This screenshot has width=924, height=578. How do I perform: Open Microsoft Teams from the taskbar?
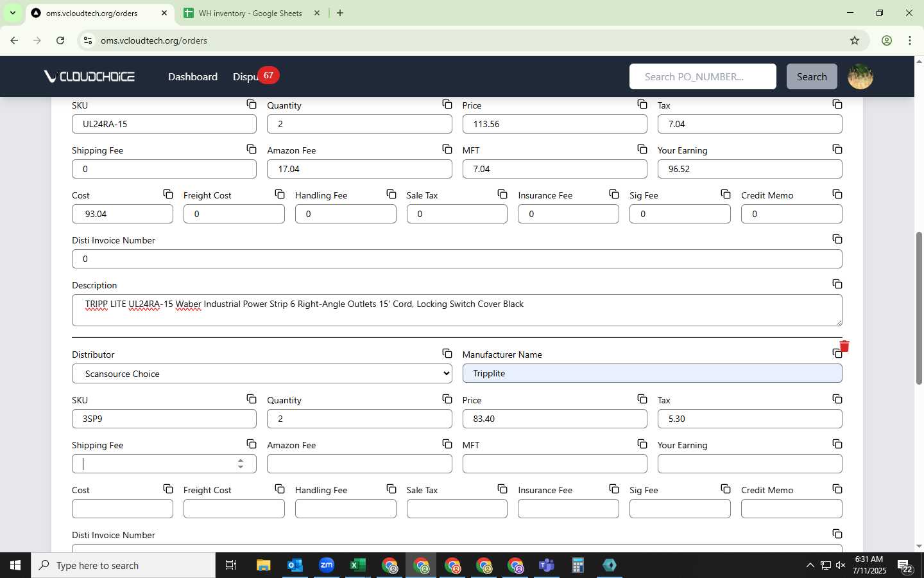(546, 566)
